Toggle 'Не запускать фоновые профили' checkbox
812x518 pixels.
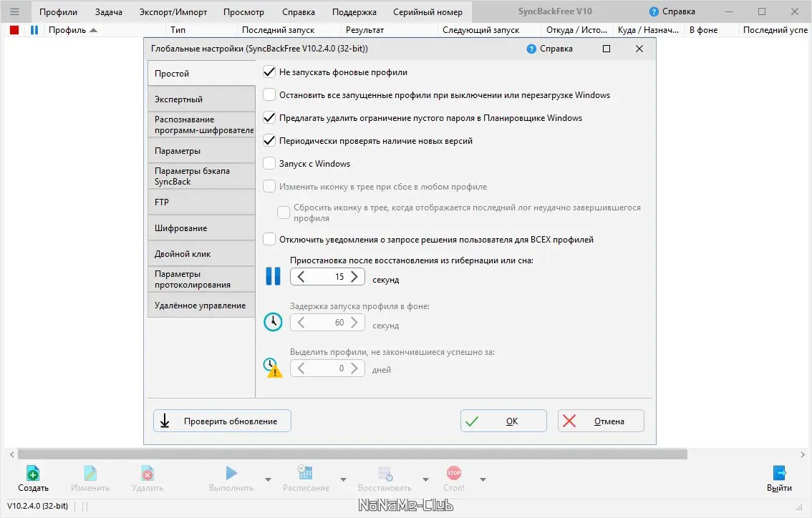(x=269, y=72)
